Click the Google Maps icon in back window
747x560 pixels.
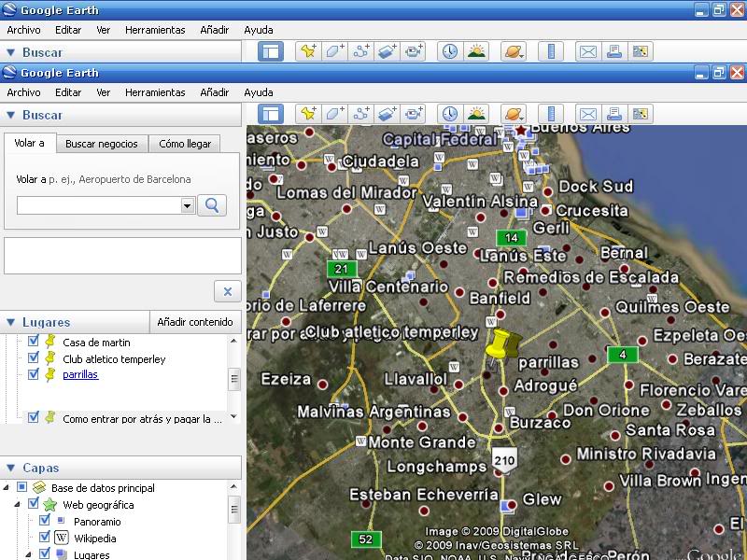click(x=640, y=51)
